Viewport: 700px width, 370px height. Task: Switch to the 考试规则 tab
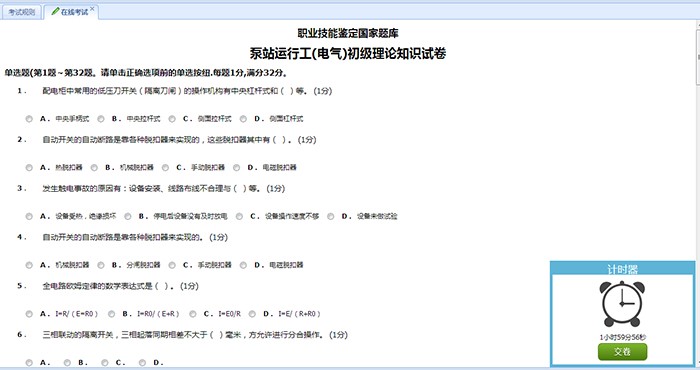(x=21, y=12)
